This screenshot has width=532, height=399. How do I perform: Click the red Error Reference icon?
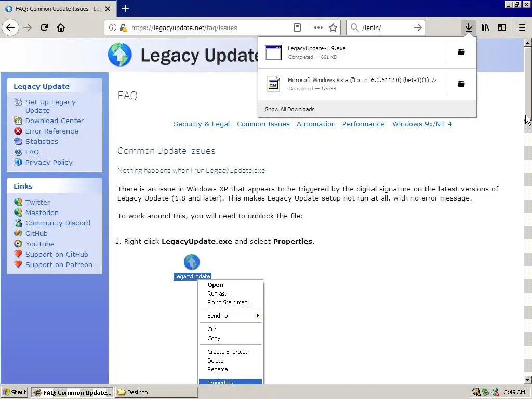(x=18, y=131)
